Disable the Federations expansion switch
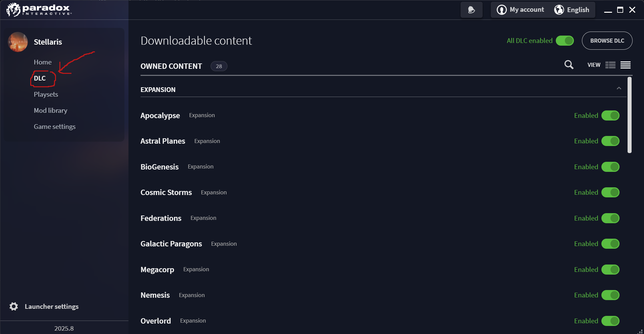The height and width of the screenshot is (334, 644). pyautogui.click(x=610, y=218)
